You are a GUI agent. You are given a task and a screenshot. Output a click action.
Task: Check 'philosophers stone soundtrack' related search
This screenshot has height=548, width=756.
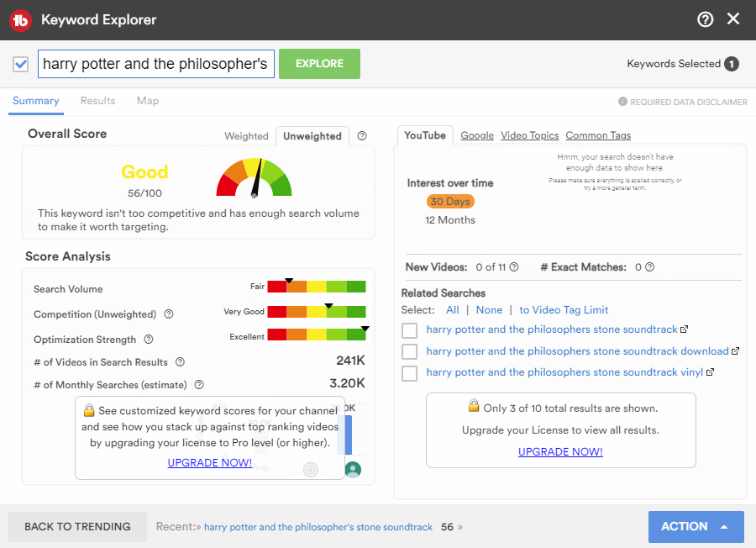409,330
